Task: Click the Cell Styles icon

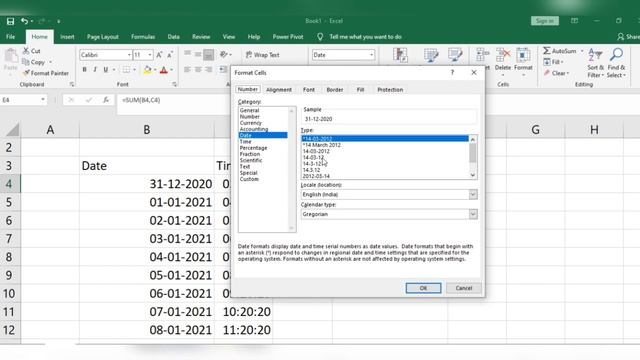Action: tap(455, 55)
